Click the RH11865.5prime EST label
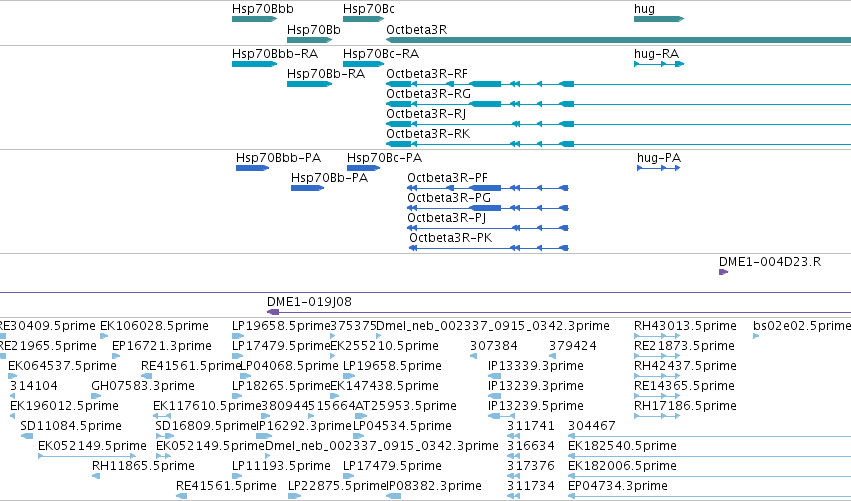Image resolution: width=851 pixels, height=501 pixels. tap(143, 466)
